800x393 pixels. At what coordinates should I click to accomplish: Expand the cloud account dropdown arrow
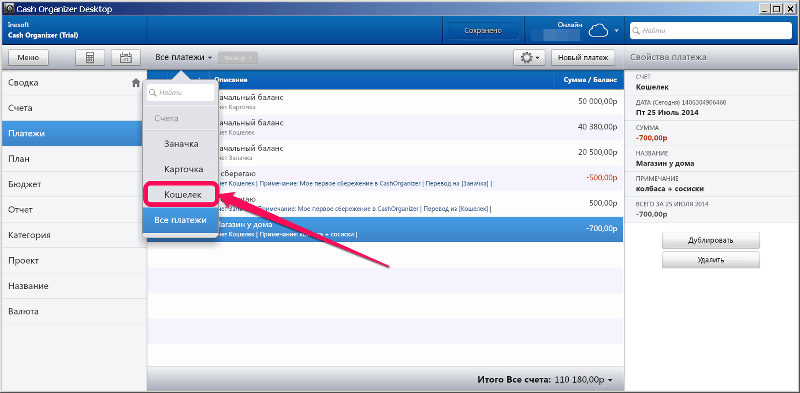[616, 32]
